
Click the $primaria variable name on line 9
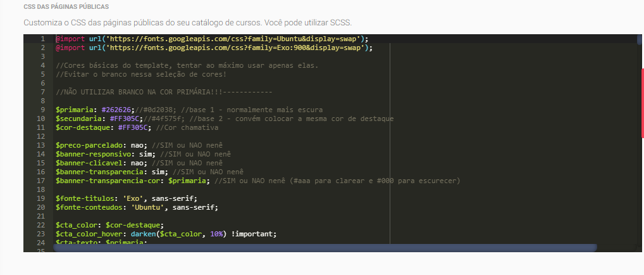(x=75, y=110)
